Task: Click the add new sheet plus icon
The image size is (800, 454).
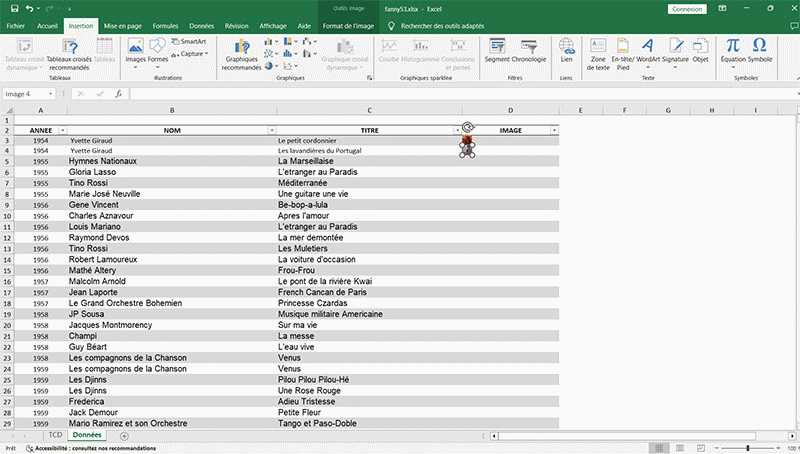Action: (x=124, y=436)
